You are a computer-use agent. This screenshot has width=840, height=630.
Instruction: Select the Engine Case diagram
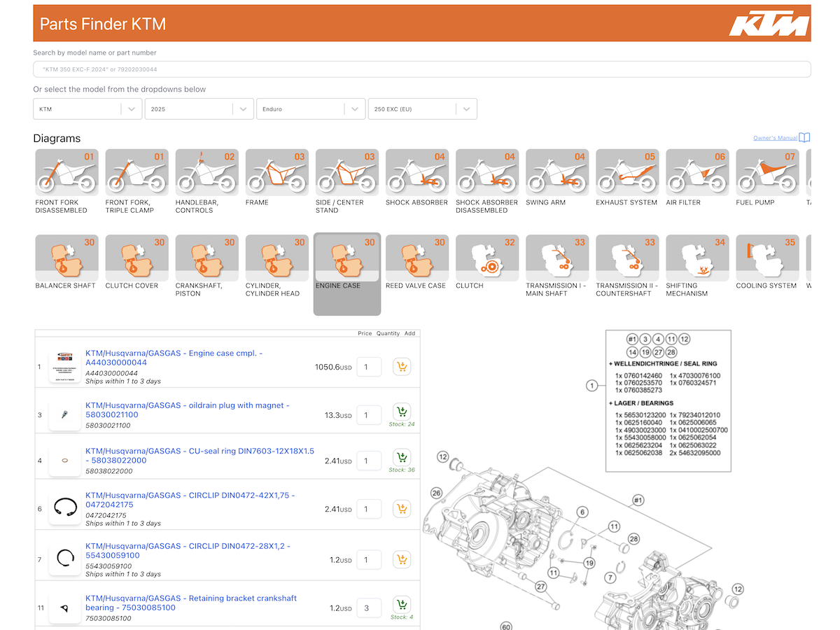click(x=347, y=274)
